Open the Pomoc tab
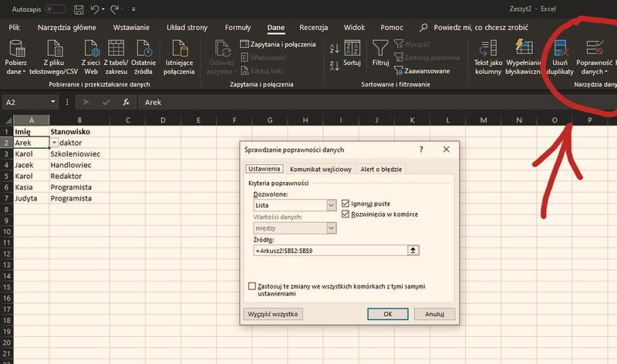617x364 pixels. click(x=392, y=28)
